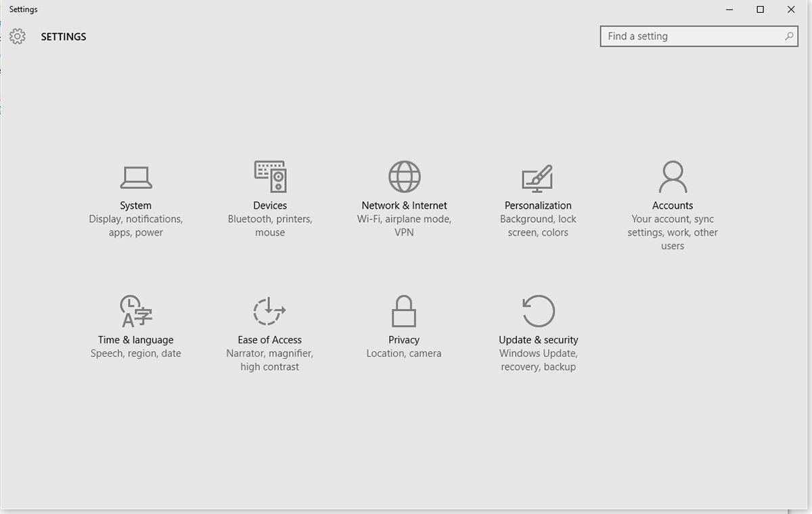Click the circular arrow icon for Update & security
This screenshot has width=812, height=514.
537,311
